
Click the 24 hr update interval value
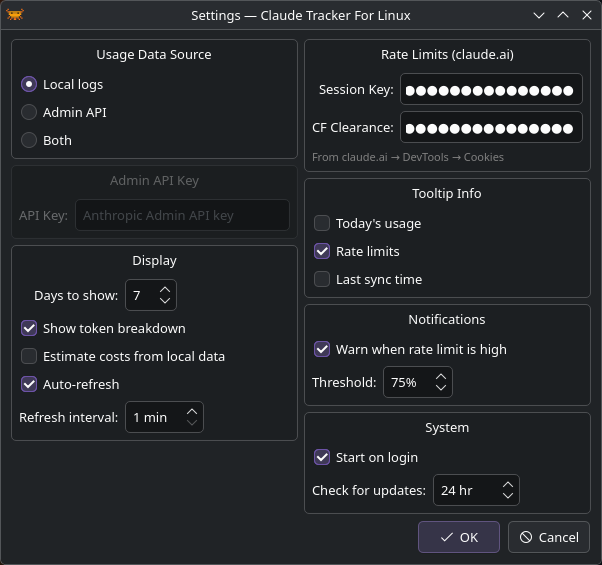[x=456, y=491]
